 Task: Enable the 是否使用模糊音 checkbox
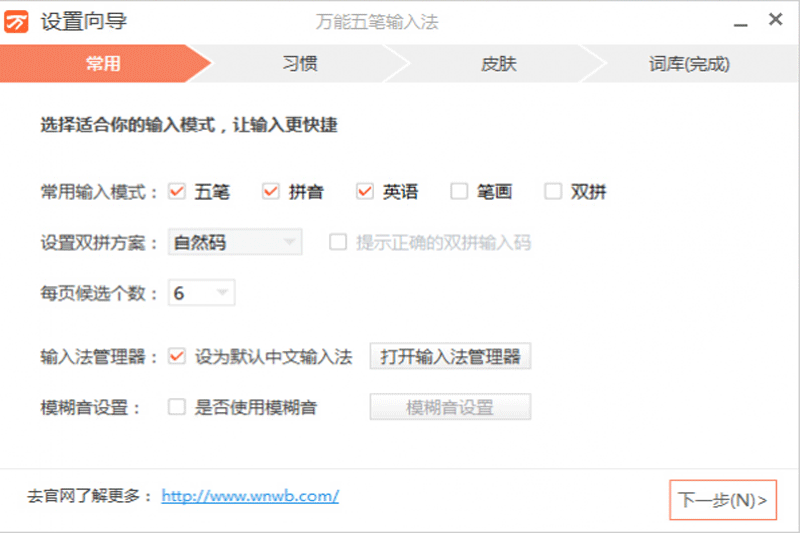(177, 407)
